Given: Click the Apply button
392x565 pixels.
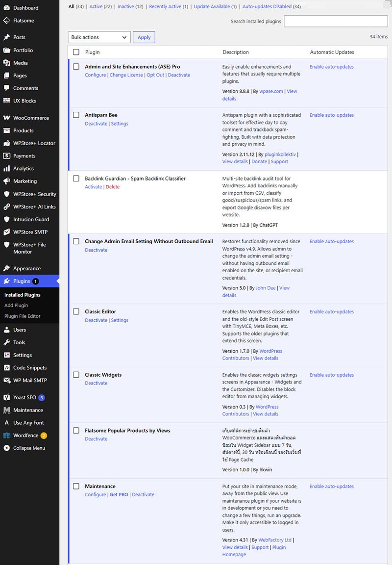Looking at the screenshot, I should pos(144,37).
